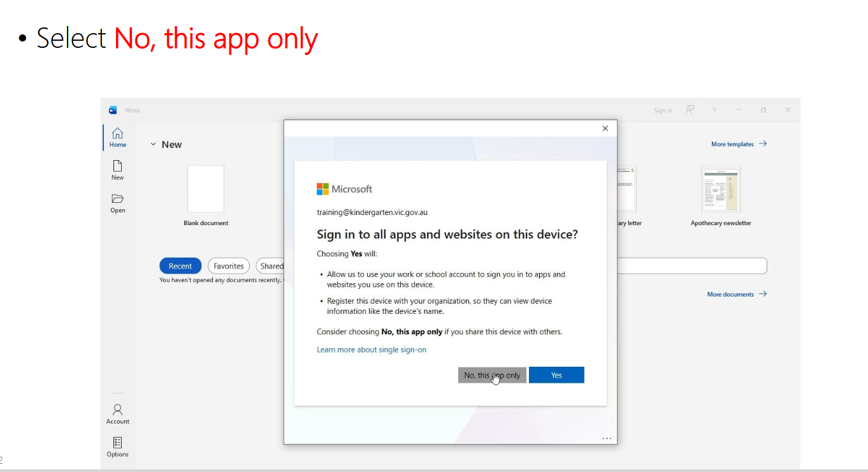Open the Home sidebar item
Viewport: 868px width, 472px height.
point(117,137)
